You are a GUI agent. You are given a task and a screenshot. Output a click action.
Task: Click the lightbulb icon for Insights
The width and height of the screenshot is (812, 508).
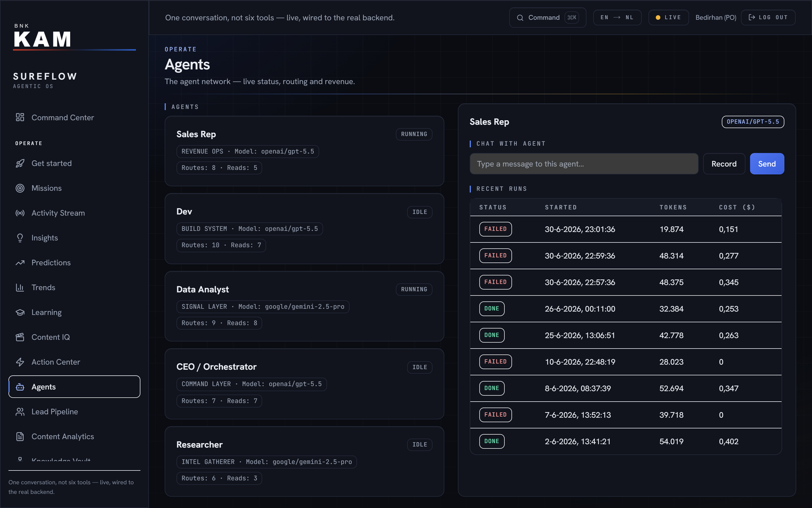click(x=20, y=238)
